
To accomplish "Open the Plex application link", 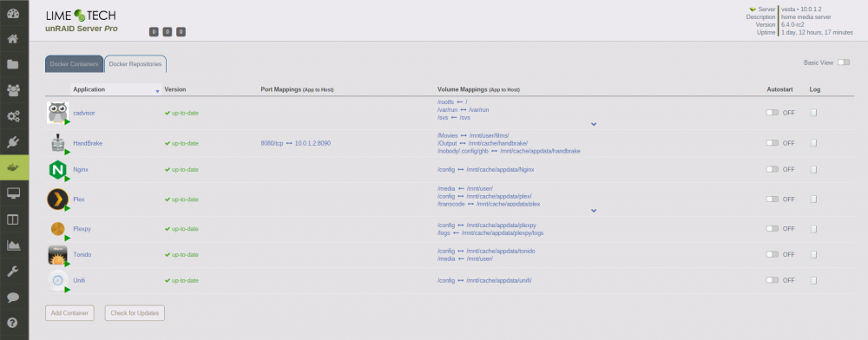I will pyautogui.click(x=79, y=199).
